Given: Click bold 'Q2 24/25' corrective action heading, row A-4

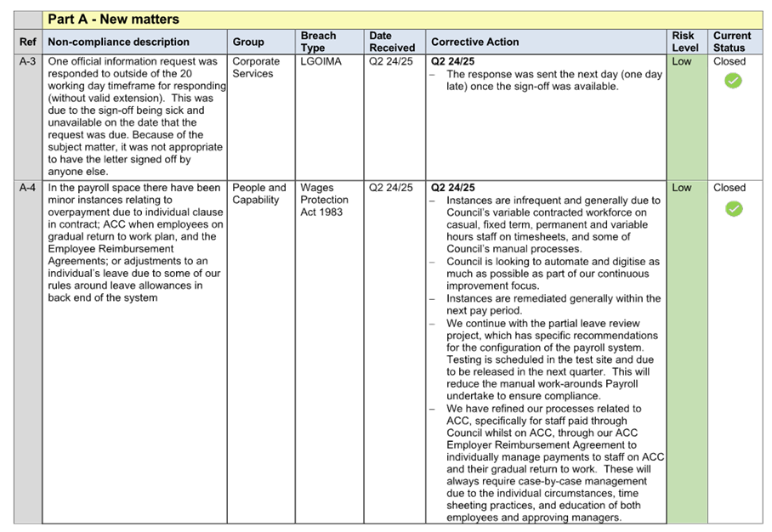Looking at the screenshot, I should point(453,188).
